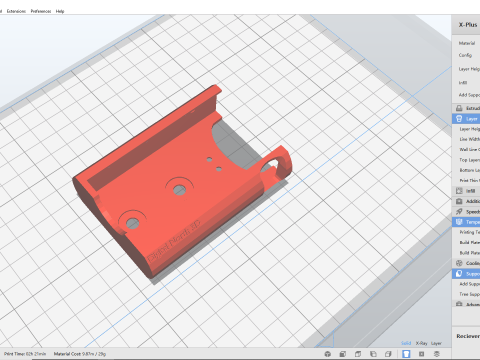480x360 pixels.
Task: Activate the X-Ray view mode icon
Action: (422, 354)
